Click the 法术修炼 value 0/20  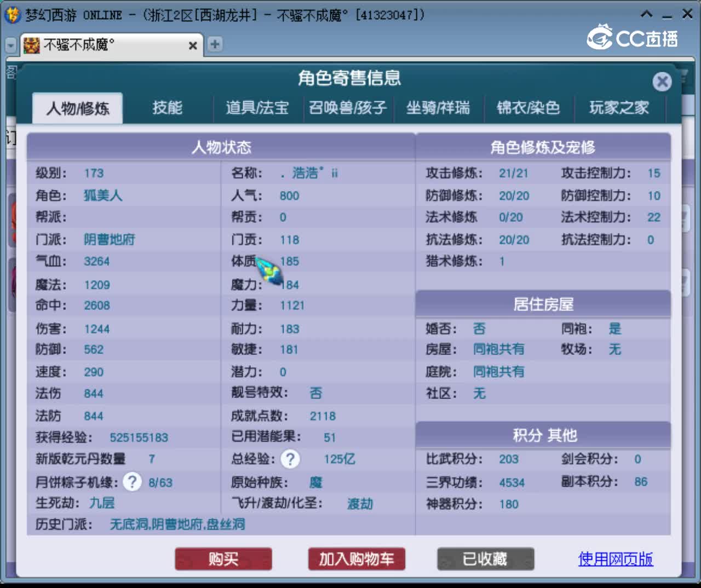click(x=511, y=217)
